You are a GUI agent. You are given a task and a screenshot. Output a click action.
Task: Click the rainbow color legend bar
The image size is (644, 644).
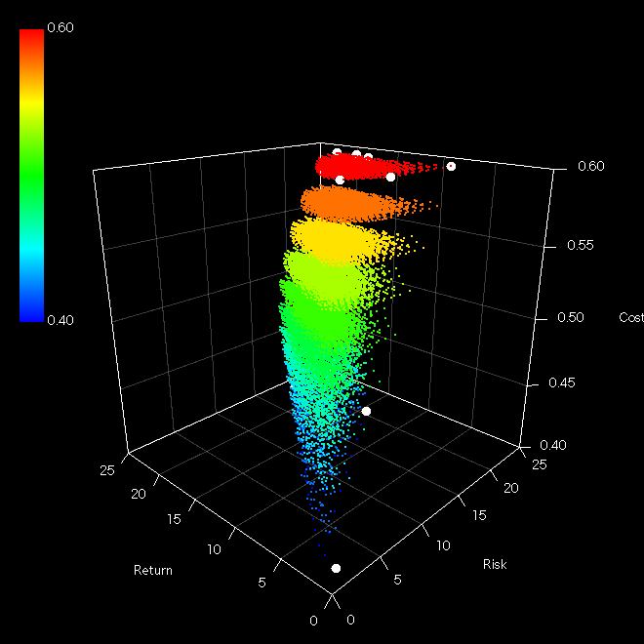pyautogui.click(x=31, y=176)
